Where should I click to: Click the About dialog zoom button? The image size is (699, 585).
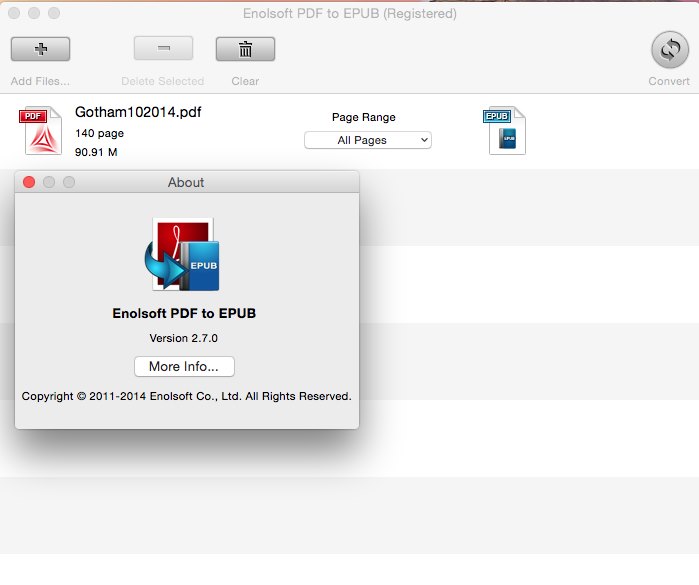click(69, 182)
